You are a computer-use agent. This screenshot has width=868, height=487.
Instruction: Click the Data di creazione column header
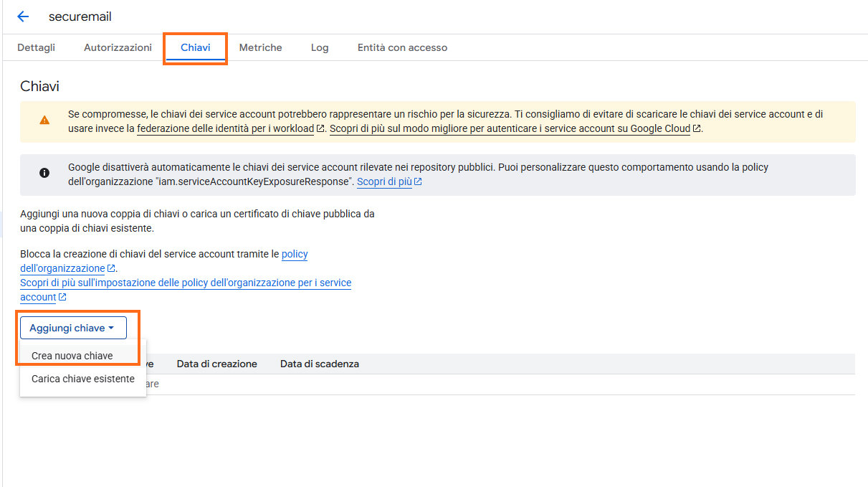216,364
